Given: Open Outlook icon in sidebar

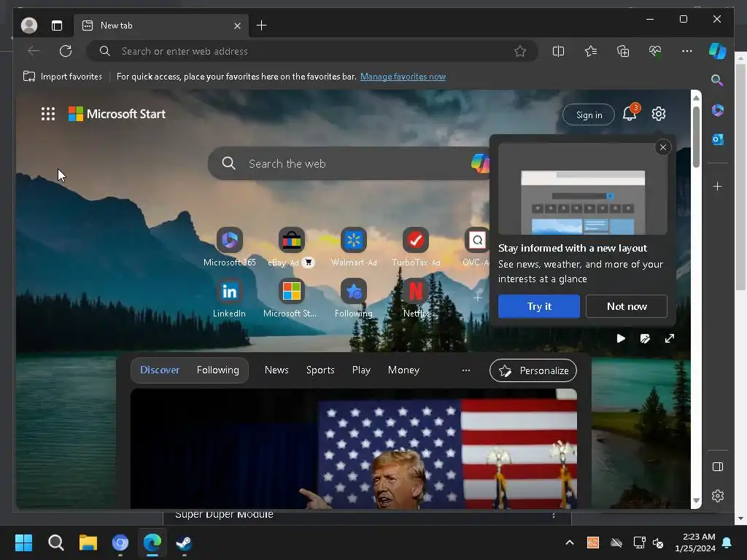Looking at the screenshot, I should tap(718, 139).
